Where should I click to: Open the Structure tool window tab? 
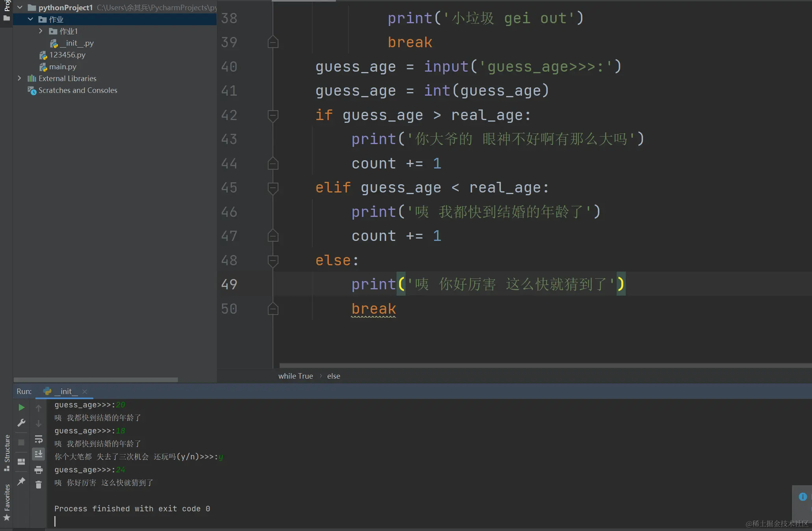coord(7,452)
